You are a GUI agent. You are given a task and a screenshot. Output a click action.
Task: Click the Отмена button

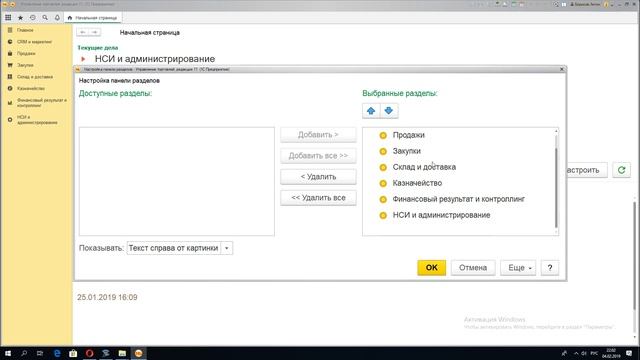(473, 268)
